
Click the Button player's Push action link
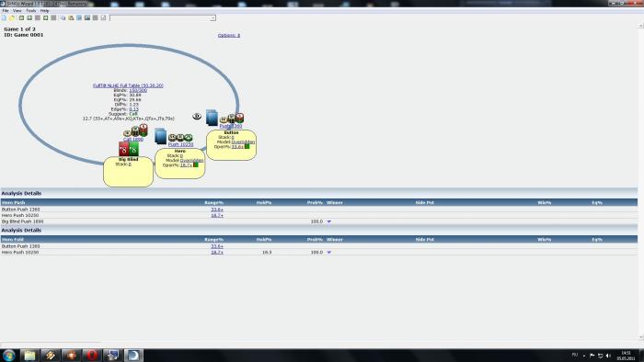pos(231,126)
